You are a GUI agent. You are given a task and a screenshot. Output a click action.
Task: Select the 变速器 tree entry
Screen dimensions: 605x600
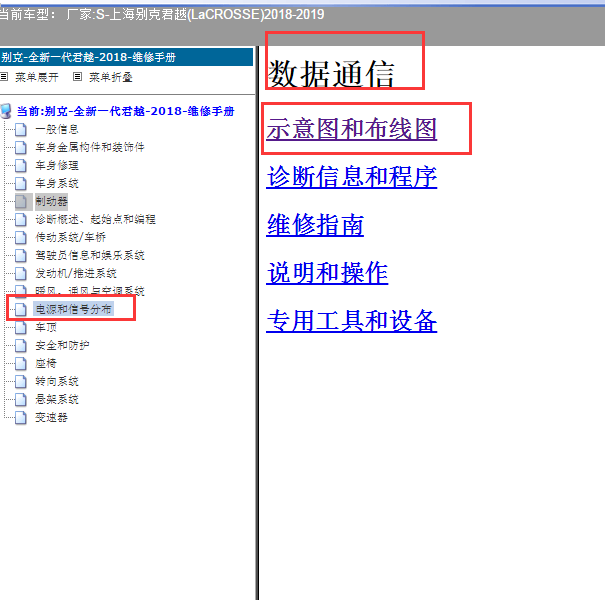coord(51,417)
